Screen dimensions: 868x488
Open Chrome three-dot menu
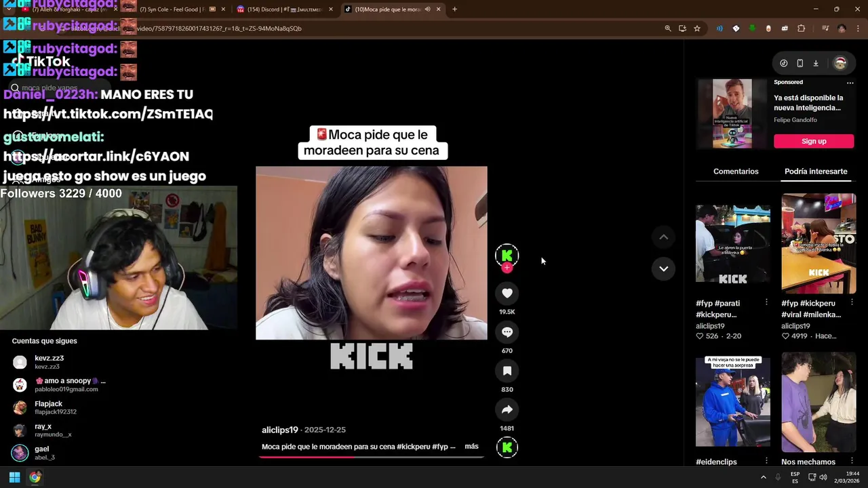(x=857, y=28)
